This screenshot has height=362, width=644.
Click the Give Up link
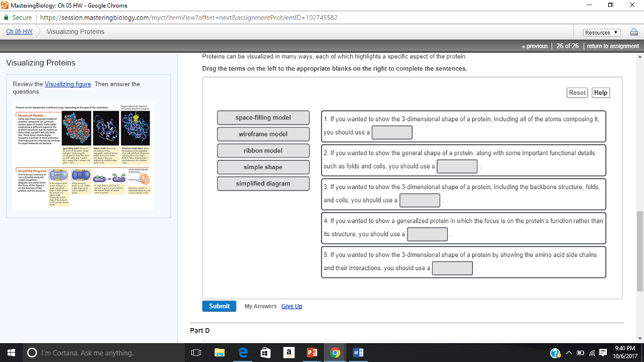291,306
